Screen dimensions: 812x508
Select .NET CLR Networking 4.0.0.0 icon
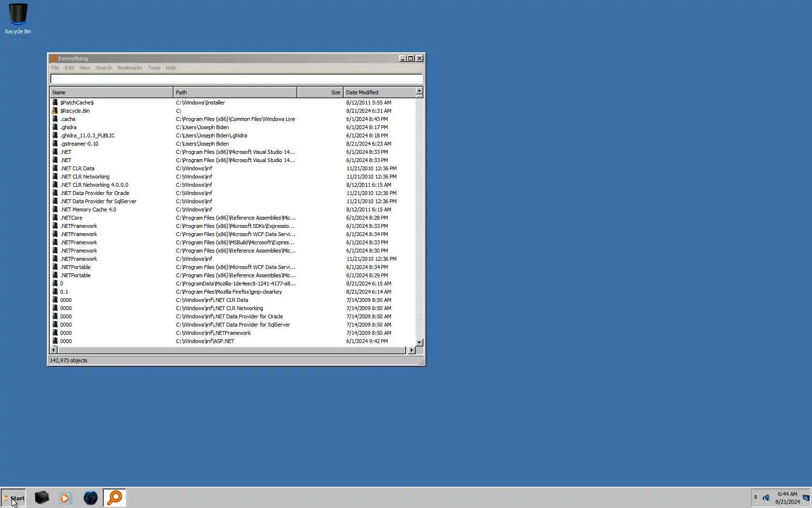55,185
